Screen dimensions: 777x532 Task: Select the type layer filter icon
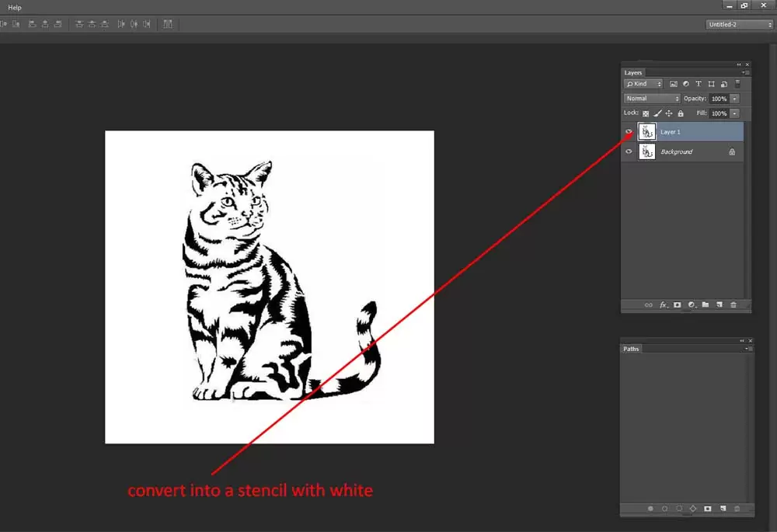(x=699, y=84)
